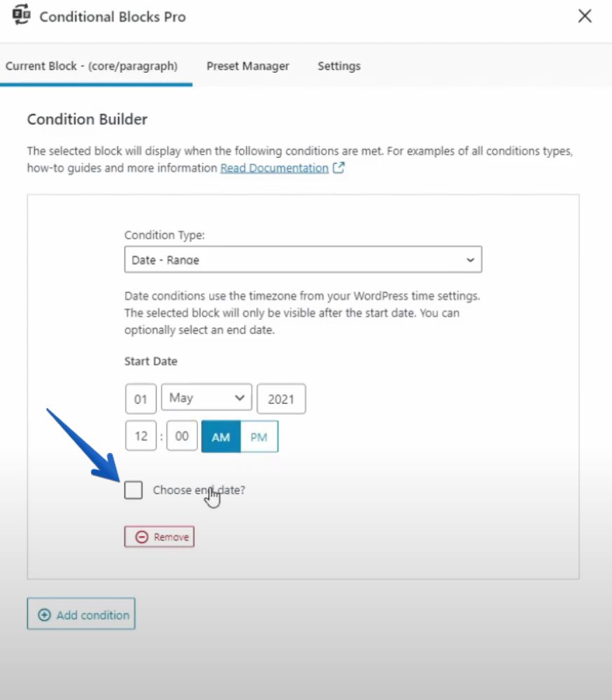Click the external link icon beside Read Documentation
Screen dimensions: 612x700
[339, 168]
